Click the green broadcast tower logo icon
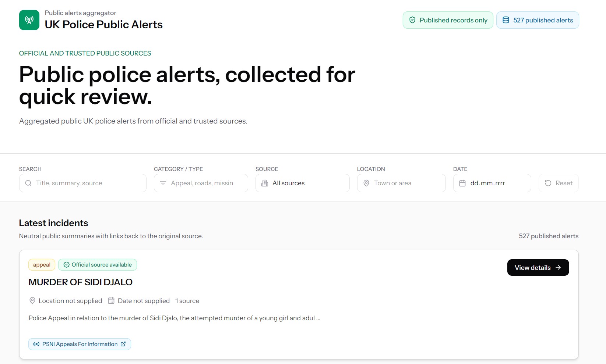The width and height of the screenshot is (606, 364). [29, 20]
